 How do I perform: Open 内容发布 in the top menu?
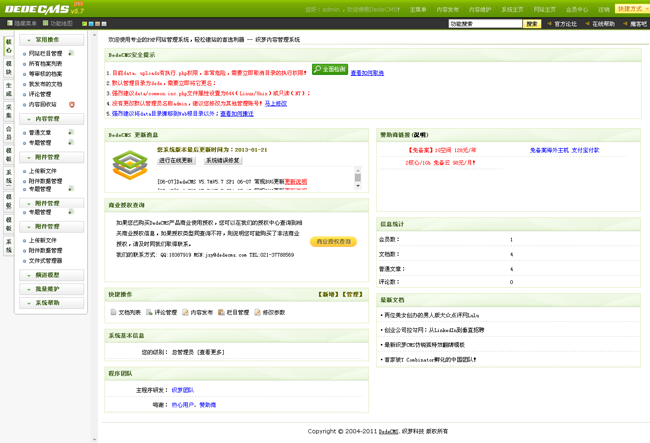tap(447, 10)
